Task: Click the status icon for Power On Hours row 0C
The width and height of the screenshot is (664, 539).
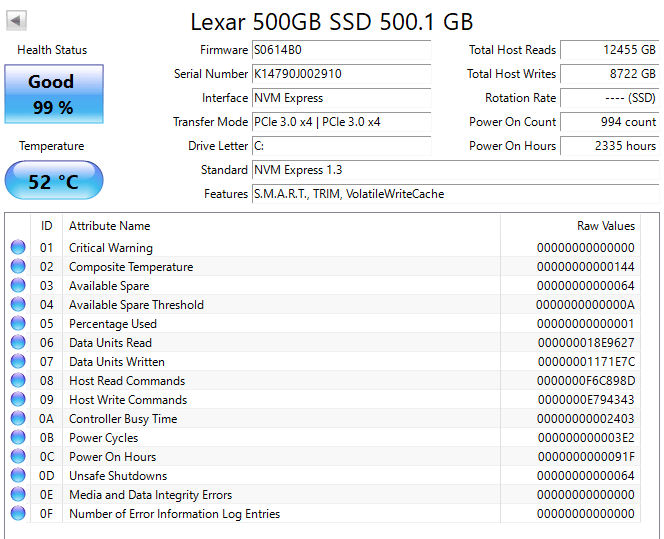Action: pyautogui.click(x=18, y=456)
